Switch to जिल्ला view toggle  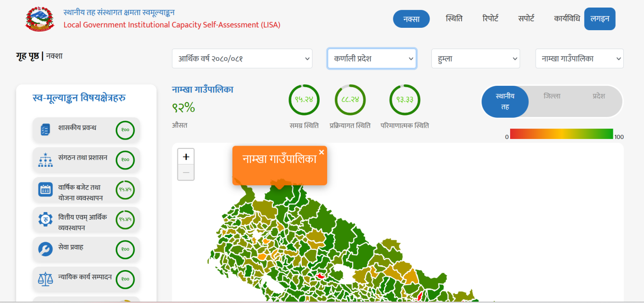552,96
